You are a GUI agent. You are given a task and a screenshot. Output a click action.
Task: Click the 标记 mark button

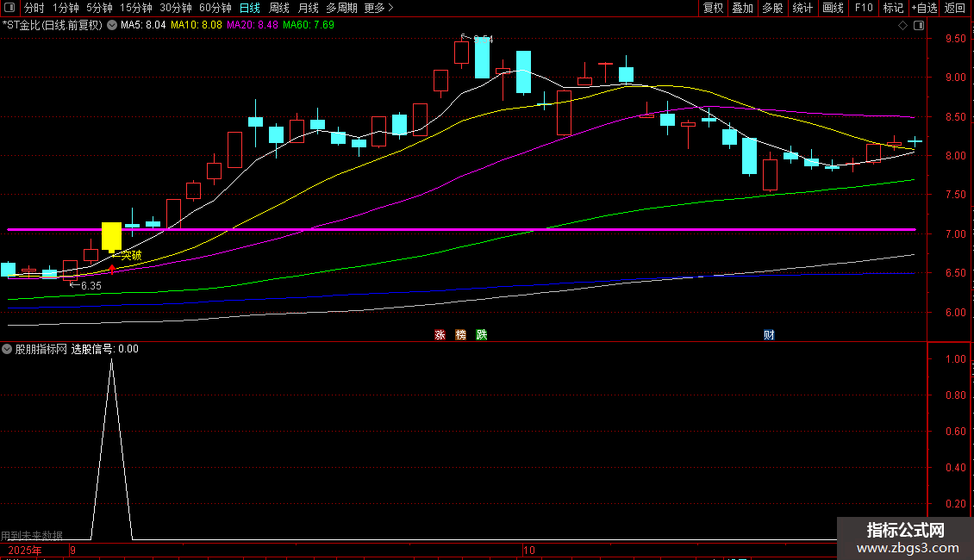pos(893,8)
